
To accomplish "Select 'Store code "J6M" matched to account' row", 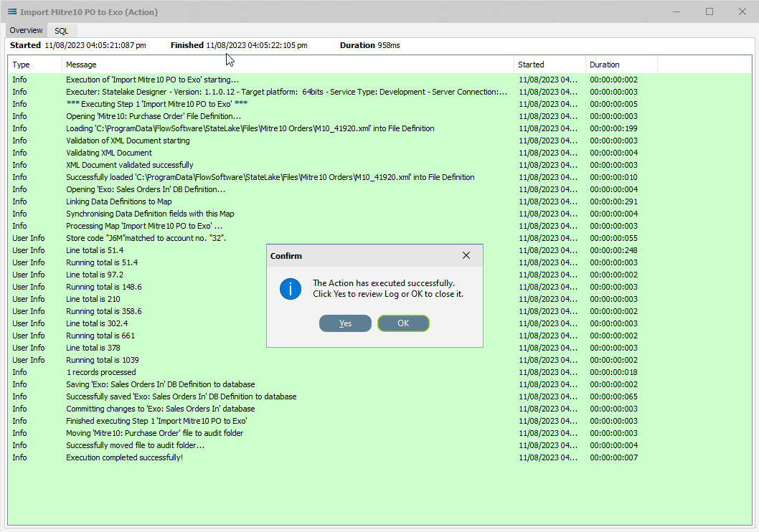I will [x=379, y=238].
